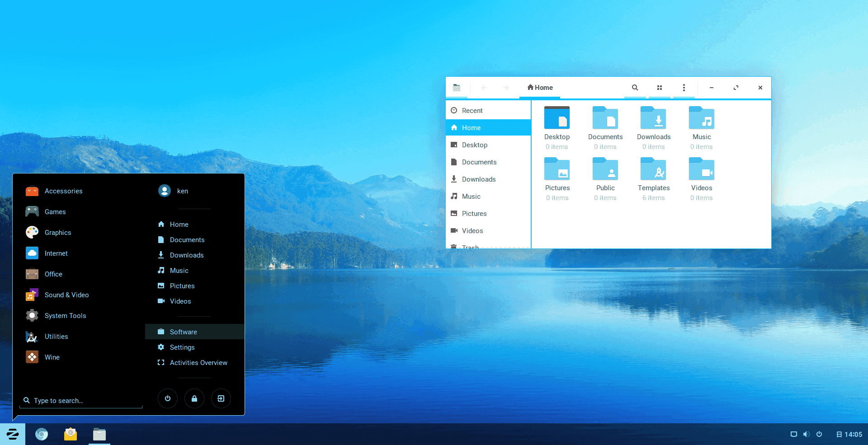Click the search icon in Files

635,88
